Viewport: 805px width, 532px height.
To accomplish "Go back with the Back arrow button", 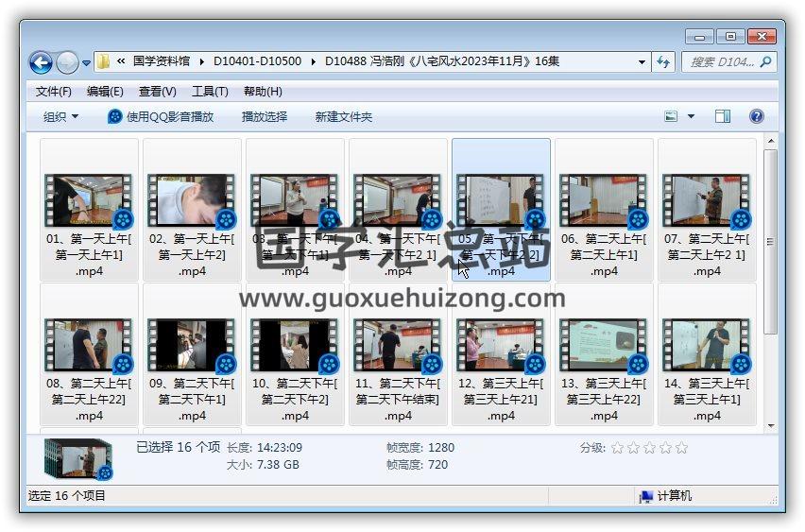I will click(x=41, y=62).
